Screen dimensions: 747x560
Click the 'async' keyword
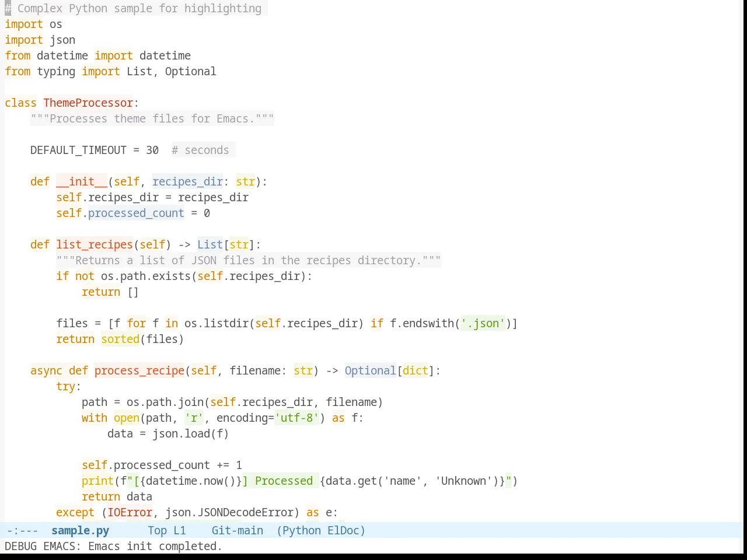click(46, 370)
